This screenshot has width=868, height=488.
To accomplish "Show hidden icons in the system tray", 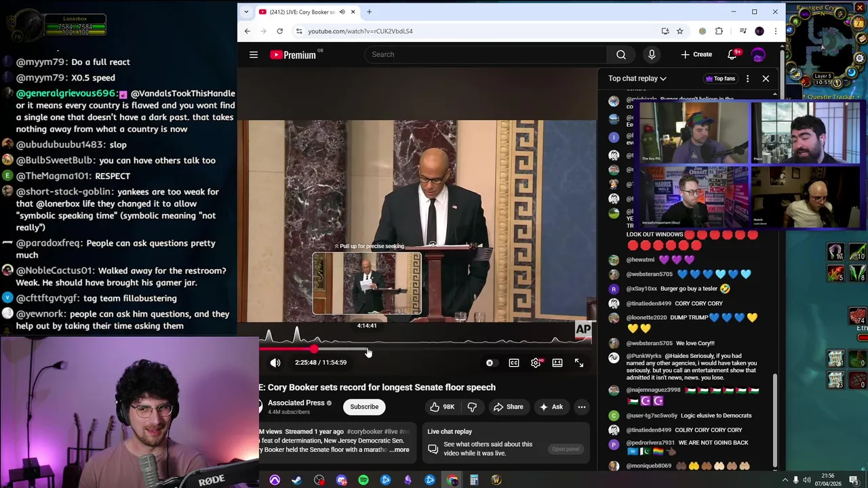I will pyautogui.click(x=785, y=481).
